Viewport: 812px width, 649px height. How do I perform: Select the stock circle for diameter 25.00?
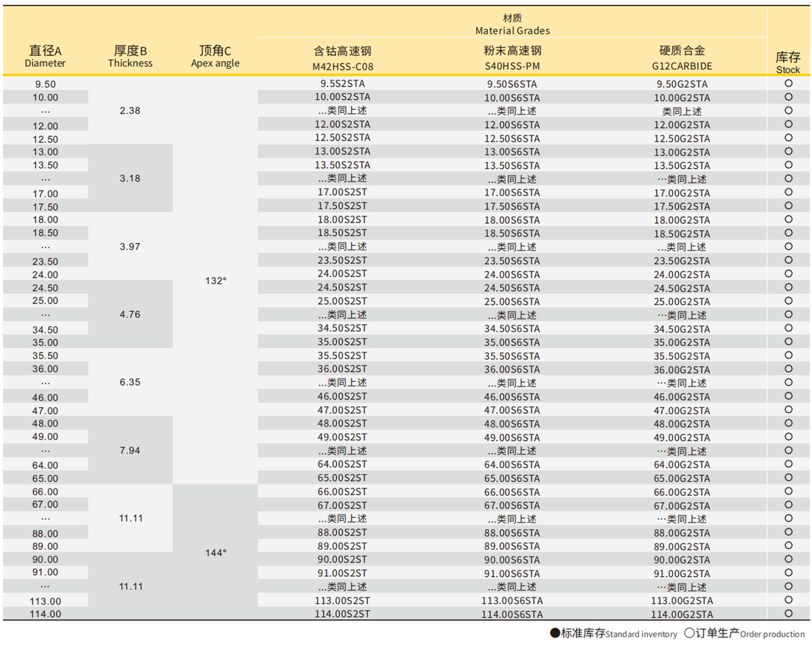click(788, 301)
